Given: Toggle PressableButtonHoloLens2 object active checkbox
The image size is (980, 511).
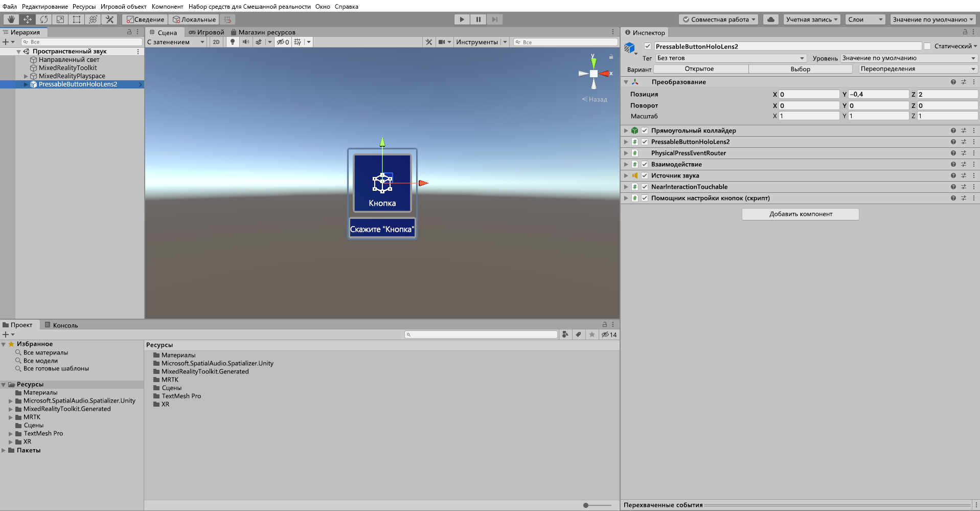Looking at the screenshot, I should (648, 46).
